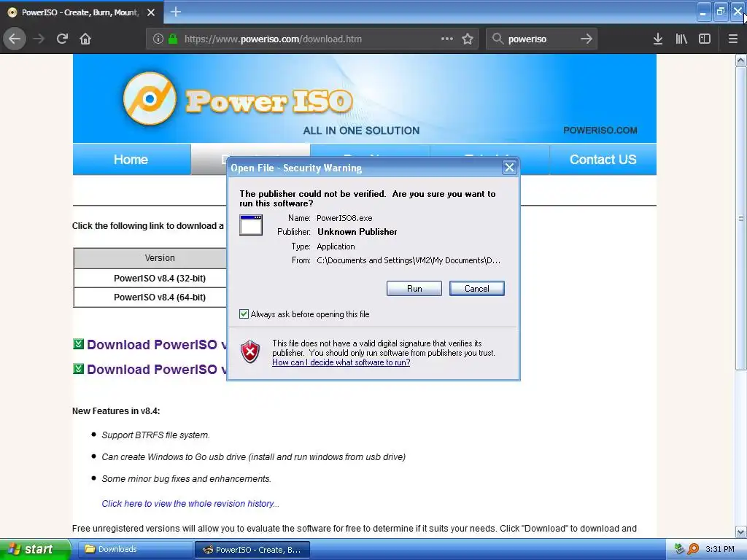This screenshot has width=747, height=560.
Task: Click the green download arrow beside first Download PowerISO link
Action: pyautogui.click(x=79, y=344)
